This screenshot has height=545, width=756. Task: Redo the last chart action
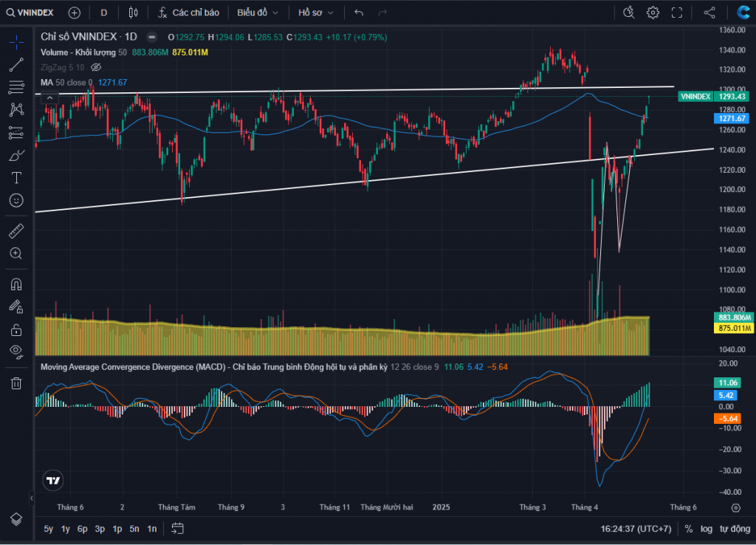click(x=383, y=13)
